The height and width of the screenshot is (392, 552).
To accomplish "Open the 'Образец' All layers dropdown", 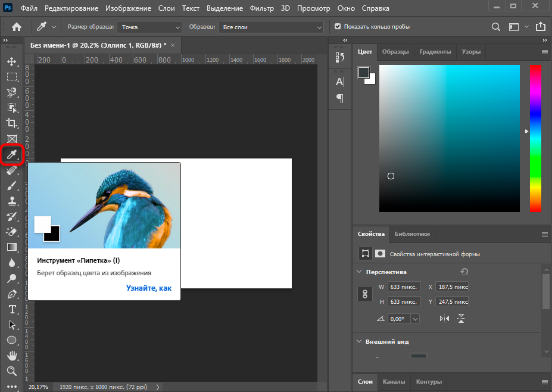I will click(x=271, y=27).
